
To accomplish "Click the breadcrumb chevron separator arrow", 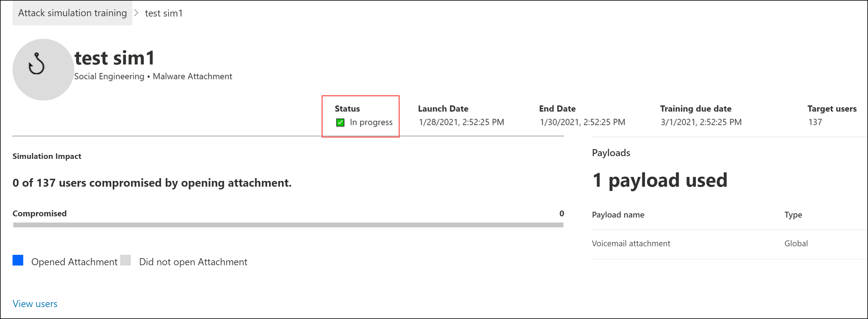I will click(x=136, y=13).
